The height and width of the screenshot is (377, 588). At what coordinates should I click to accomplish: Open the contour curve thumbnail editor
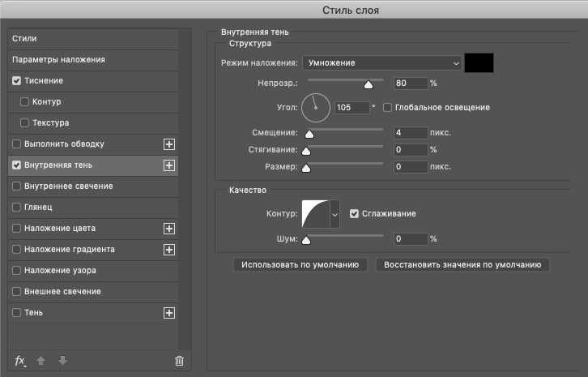316,214
